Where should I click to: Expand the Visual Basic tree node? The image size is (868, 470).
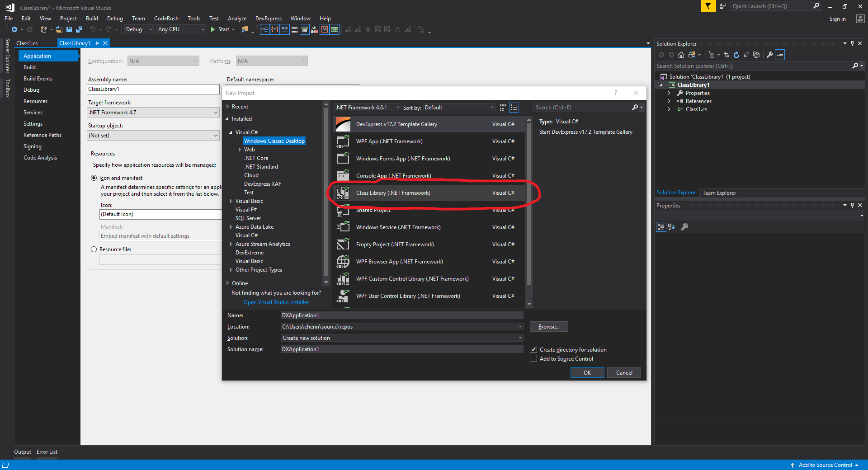(x=231, y=201)
